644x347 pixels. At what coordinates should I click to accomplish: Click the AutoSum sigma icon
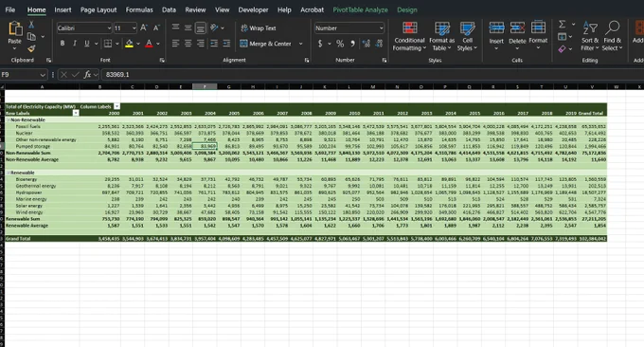(563, 25)
